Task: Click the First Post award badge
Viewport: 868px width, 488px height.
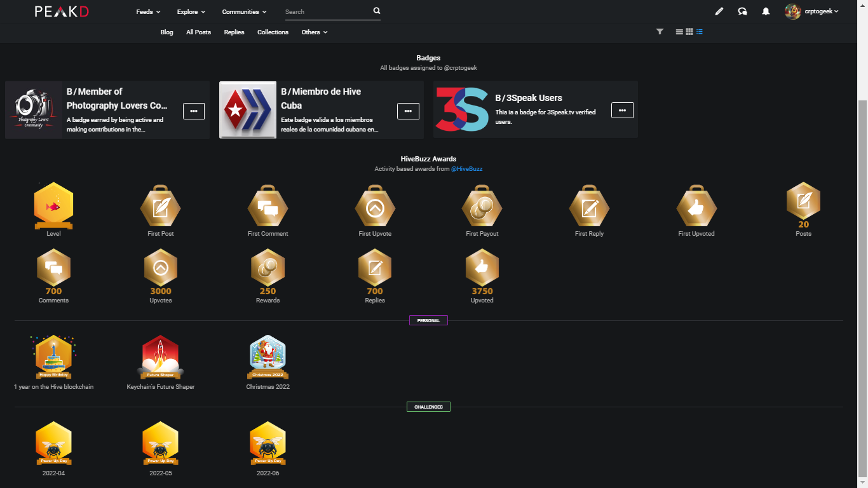Action: [160, 207]
